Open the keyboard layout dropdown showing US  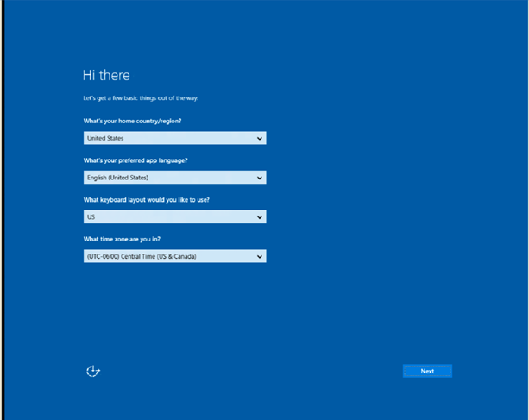click(175, 216)
